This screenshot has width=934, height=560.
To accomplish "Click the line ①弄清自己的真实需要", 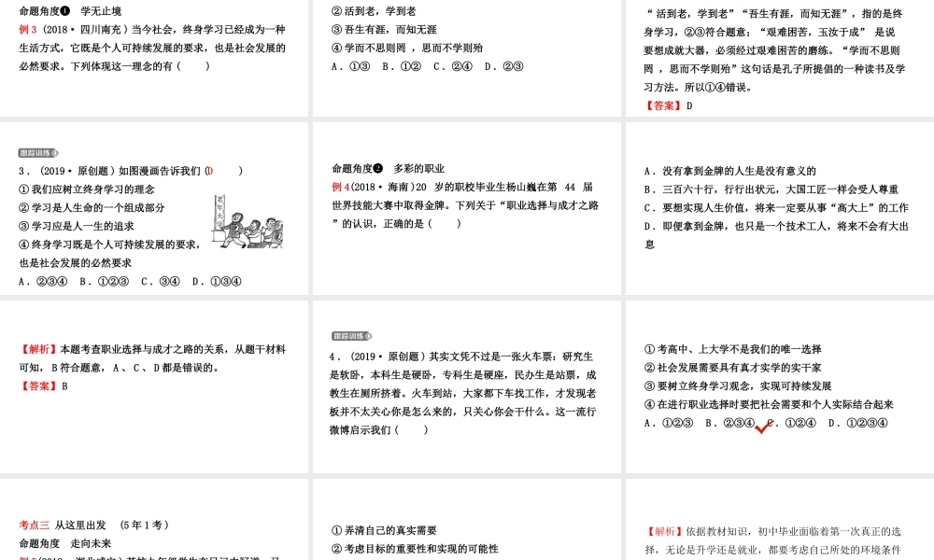I will coord(384,530).
